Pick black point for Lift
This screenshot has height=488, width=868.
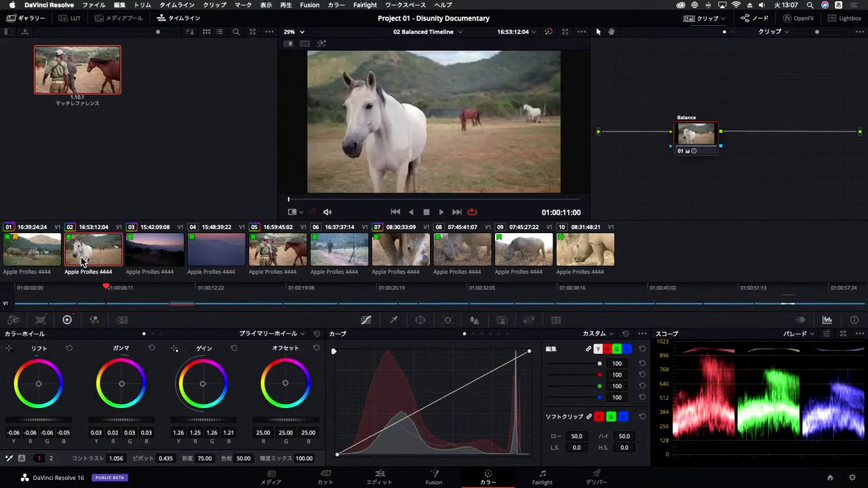coord(9,348)
